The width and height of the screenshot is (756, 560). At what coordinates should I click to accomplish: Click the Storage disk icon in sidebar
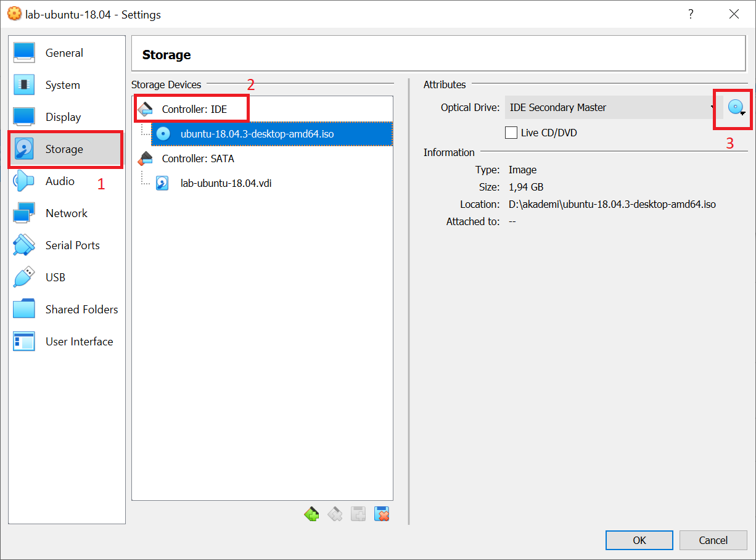24,149
